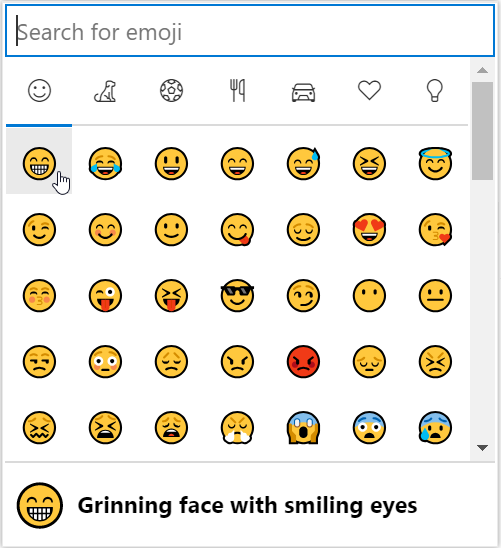The width and height of the screenshot is (502, 550).
Task: Select the red pouting angry face emoji
Action: [303, 361]
